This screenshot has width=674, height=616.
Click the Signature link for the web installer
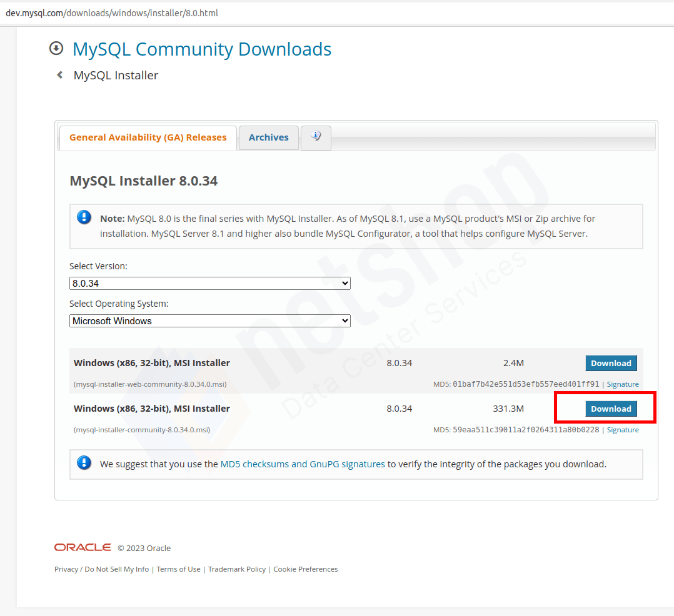click(623, 384)
